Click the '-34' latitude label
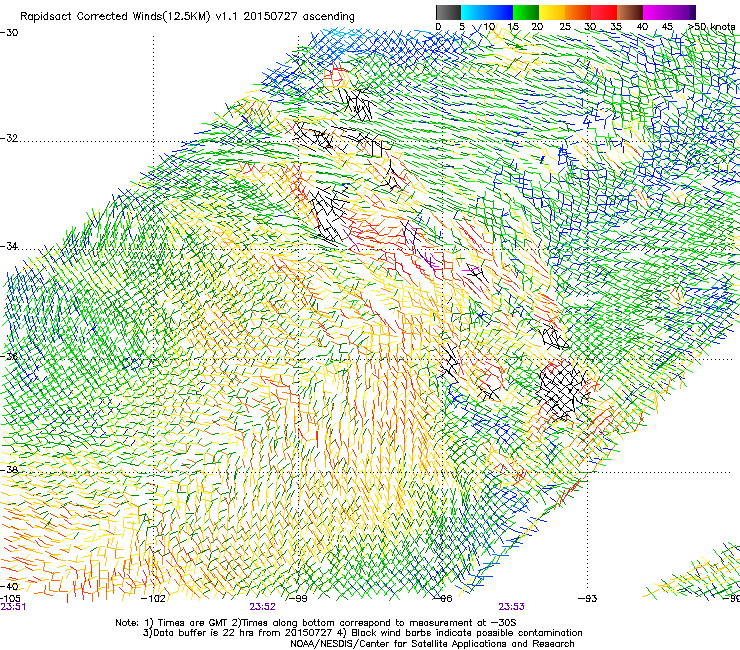This screenshot has height=650, width=740. point(9,246)
